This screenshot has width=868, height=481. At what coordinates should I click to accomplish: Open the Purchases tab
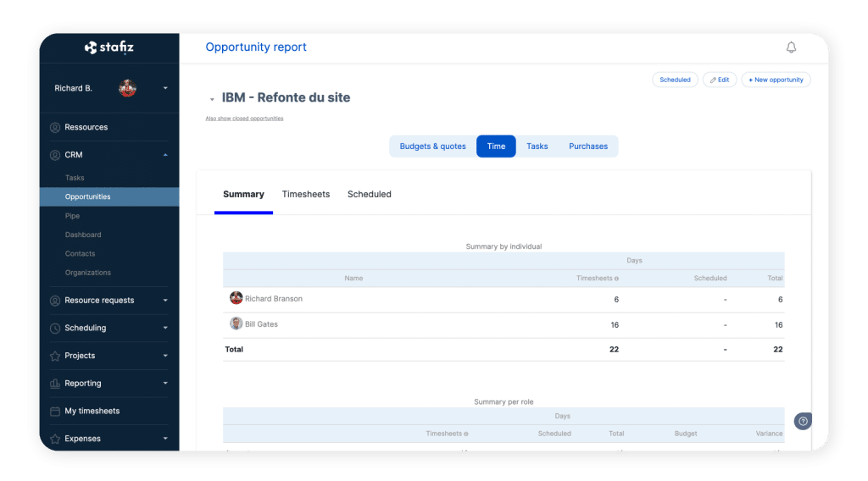(x=588, y=147)
